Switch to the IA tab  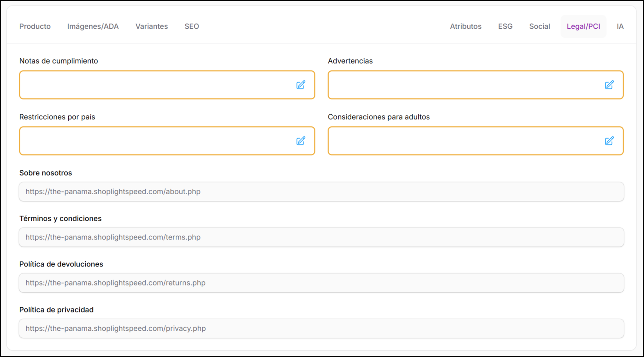click(620, 26)
